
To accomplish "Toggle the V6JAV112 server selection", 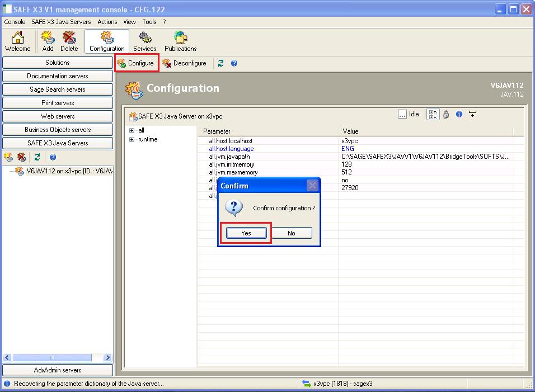I will [55, 171].
